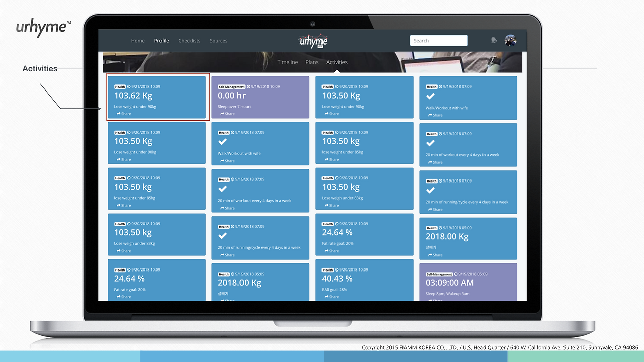
Task: Click the urhyme logo in navbar
Action: point(313,41)
